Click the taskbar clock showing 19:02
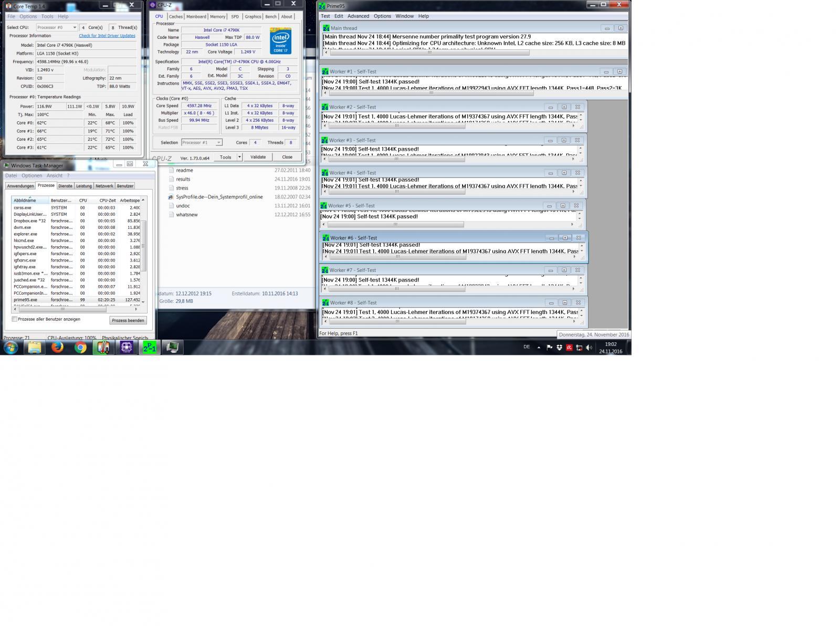The height and width of the screenshot is (630, 840). [611, 348]
